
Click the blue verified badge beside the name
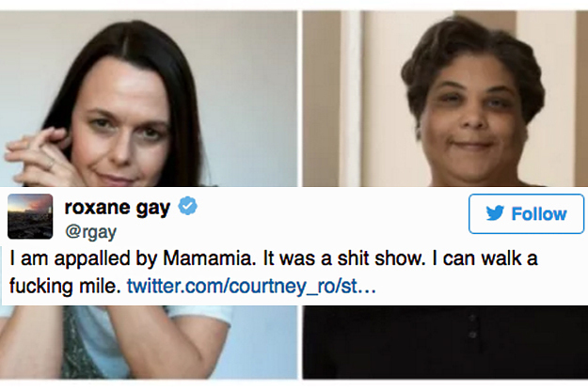(x=187, y=206)
